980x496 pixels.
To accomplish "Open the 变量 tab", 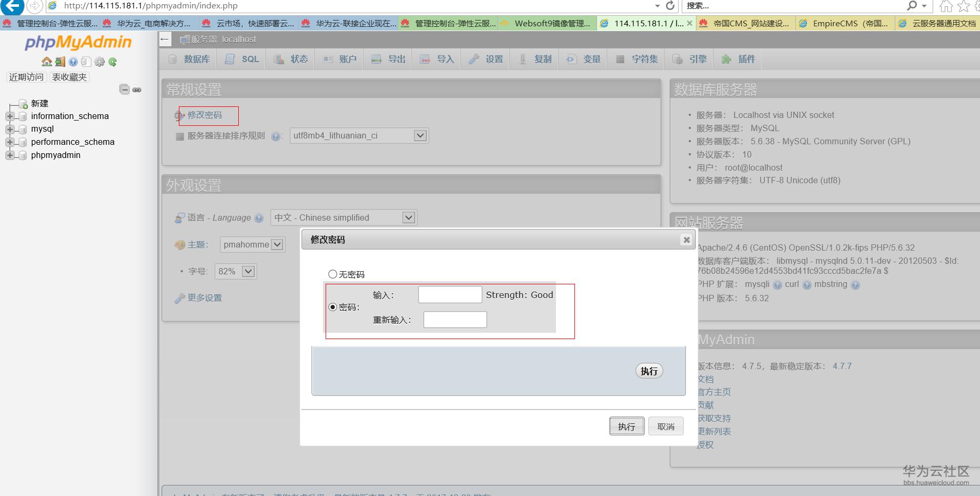I will [583, 59].
